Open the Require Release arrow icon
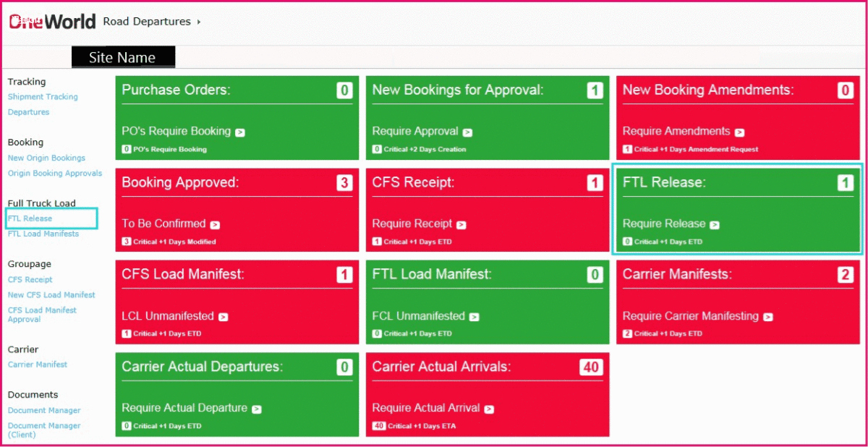868x447 pixels. [715, 225]
